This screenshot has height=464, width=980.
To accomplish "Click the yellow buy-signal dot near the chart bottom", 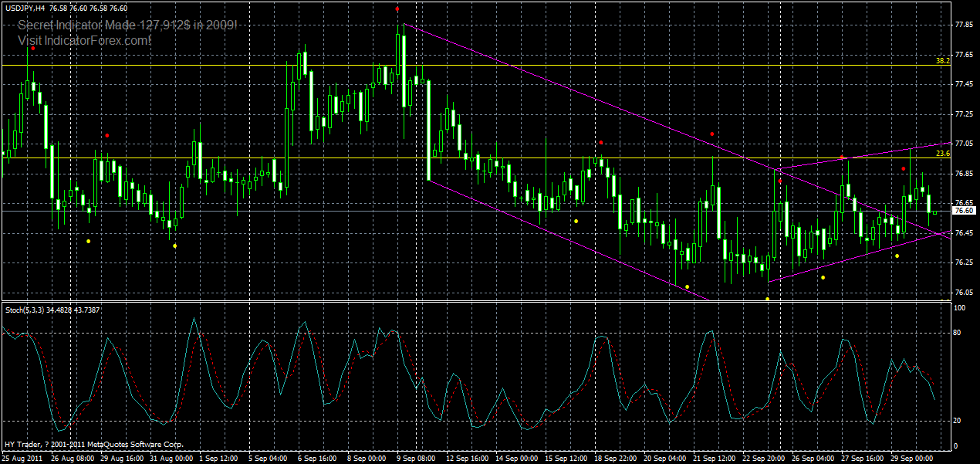I will (x=767, y=297).
